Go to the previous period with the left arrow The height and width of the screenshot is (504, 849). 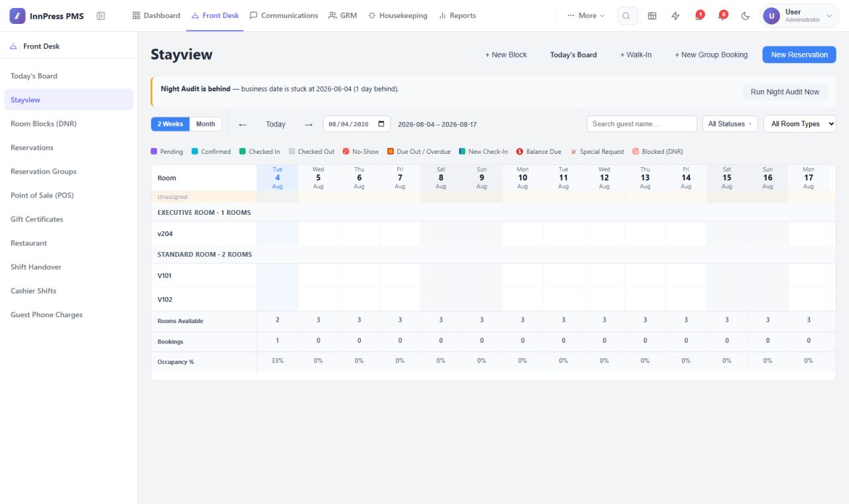pos(243,124)
